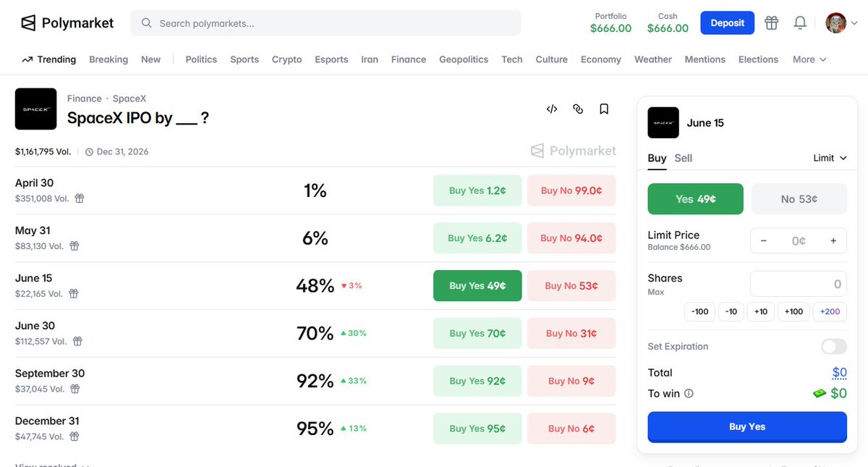Viewport: 868px width, 467px height.
Task: Buy No 94.0¢ for May 31
Action: pos(571,238)
